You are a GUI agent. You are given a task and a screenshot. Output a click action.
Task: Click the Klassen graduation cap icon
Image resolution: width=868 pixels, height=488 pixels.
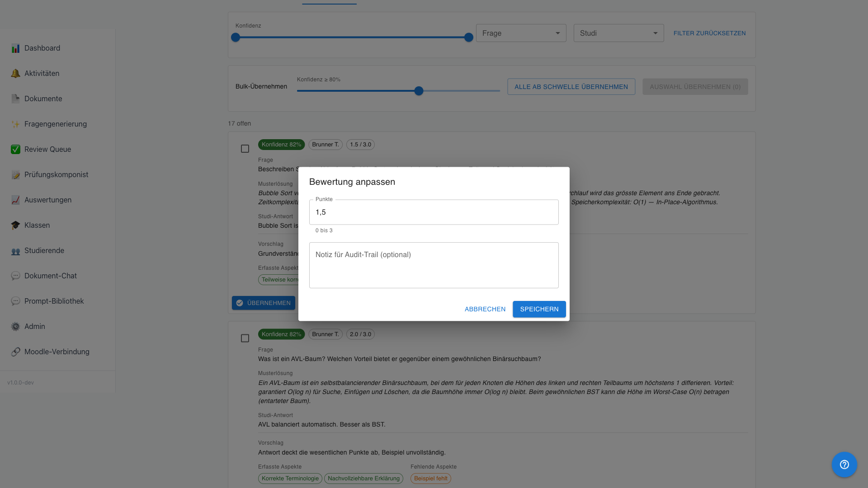pos(15,225)
